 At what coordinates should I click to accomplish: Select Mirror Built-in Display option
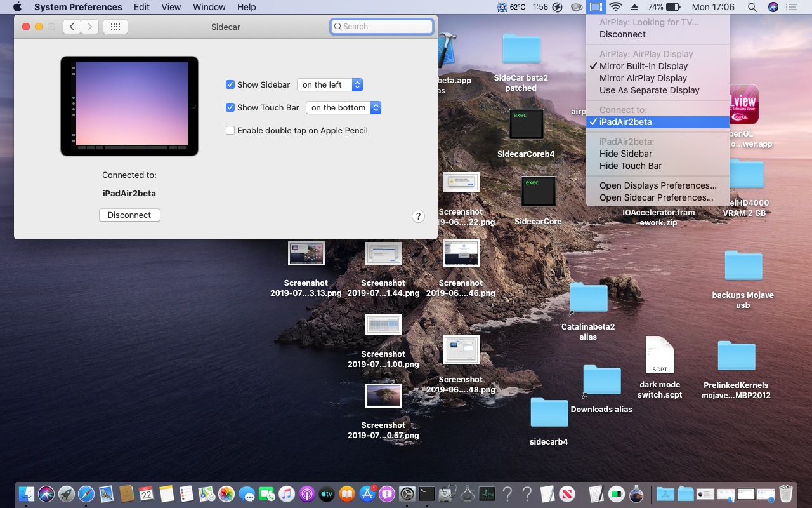[658, 66]
